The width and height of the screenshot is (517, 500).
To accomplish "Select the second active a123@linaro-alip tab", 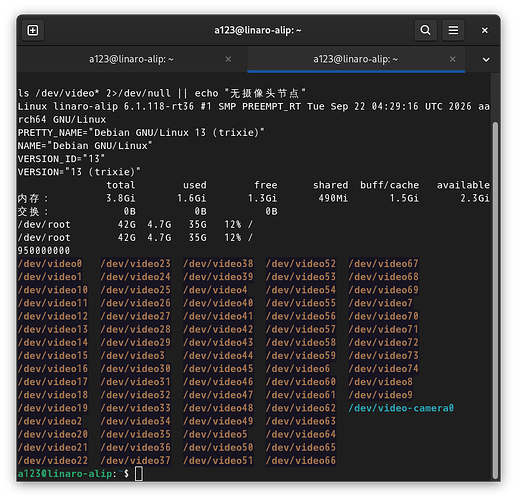I will click(356, 59).
